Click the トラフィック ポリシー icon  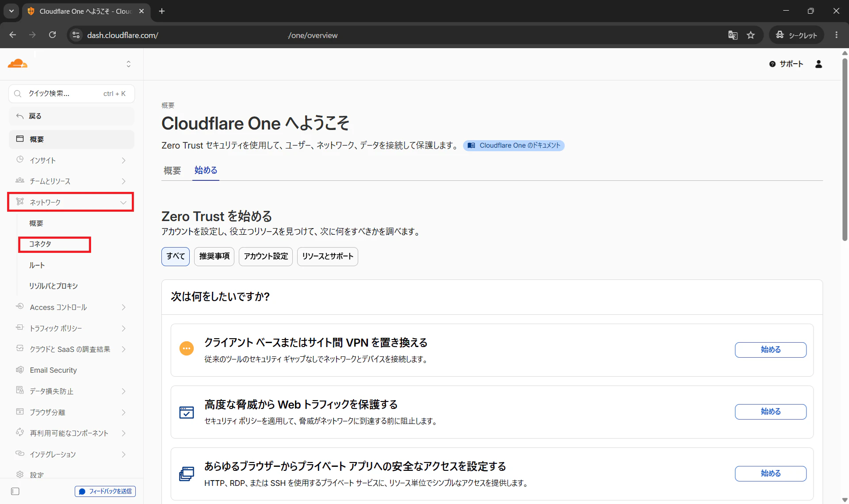tap(20, 328)
